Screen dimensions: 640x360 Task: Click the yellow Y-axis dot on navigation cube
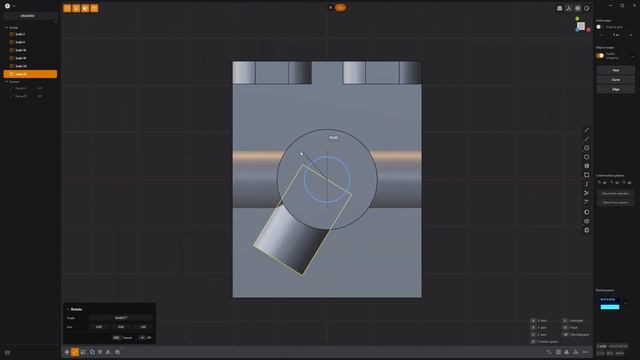click(577, 18)
